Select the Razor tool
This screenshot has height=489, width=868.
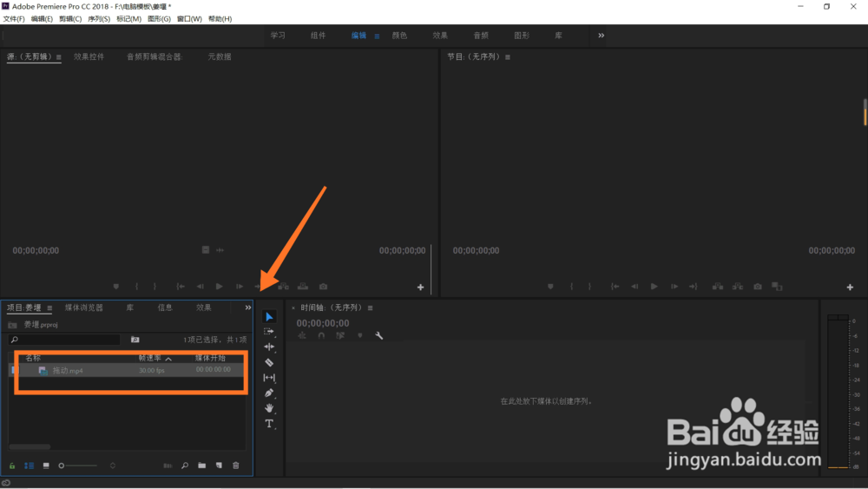(x=269, y=362)
